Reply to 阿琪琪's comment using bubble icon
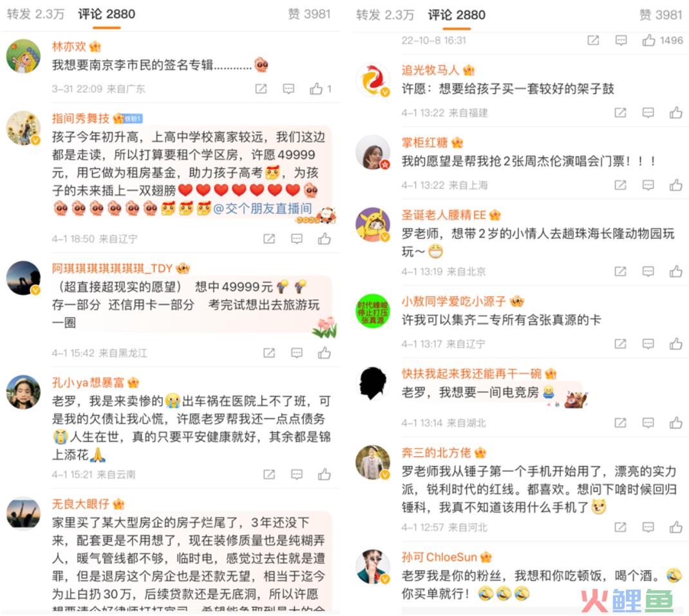 pos(297,353)
